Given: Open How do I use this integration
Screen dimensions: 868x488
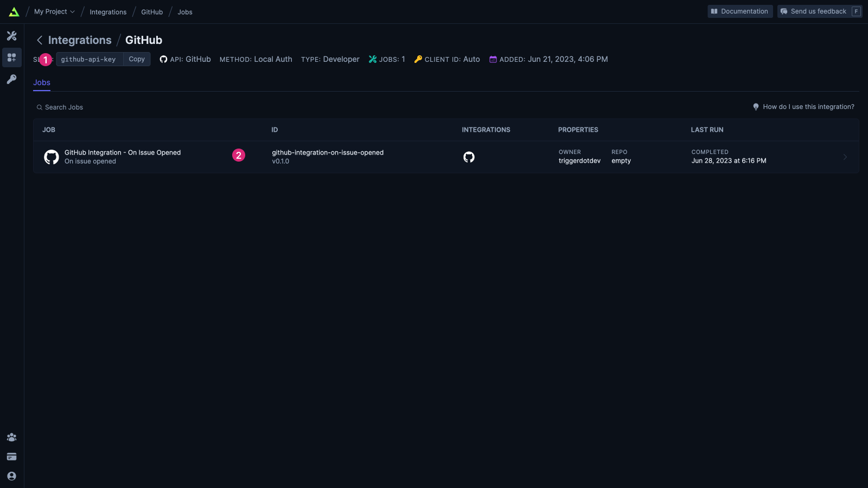Looking at the screenshot, I should [803, 107].
